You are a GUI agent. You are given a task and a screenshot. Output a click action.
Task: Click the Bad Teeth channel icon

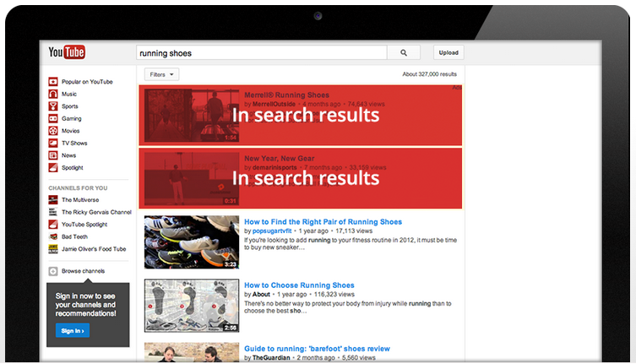pos(53,236)
